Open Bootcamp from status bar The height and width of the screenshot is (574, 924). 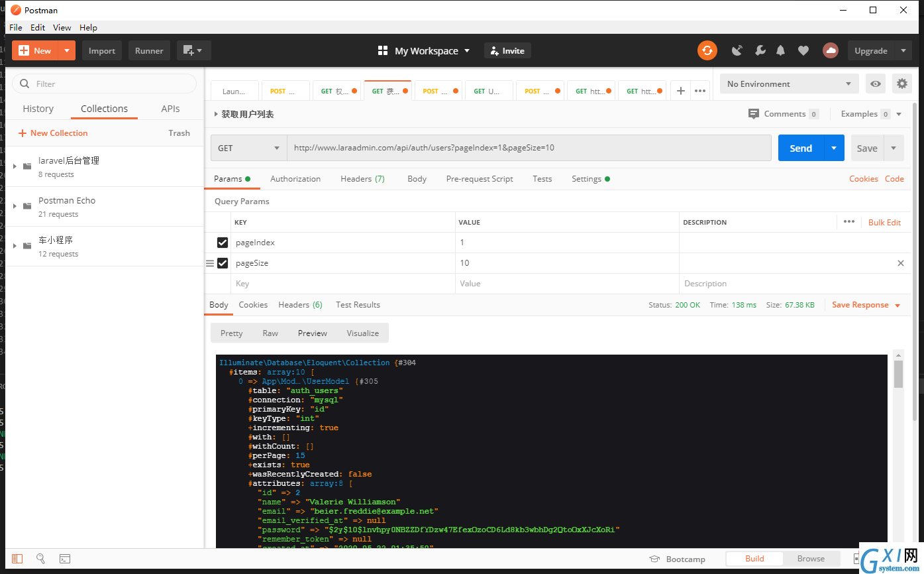tap(677, 559)
